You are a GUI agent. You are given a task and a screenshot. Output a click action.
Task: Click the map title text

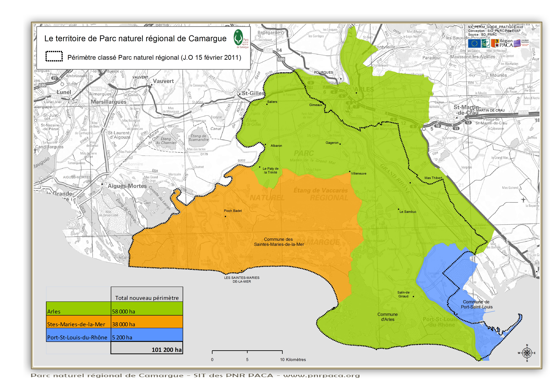tap(135, 39)
